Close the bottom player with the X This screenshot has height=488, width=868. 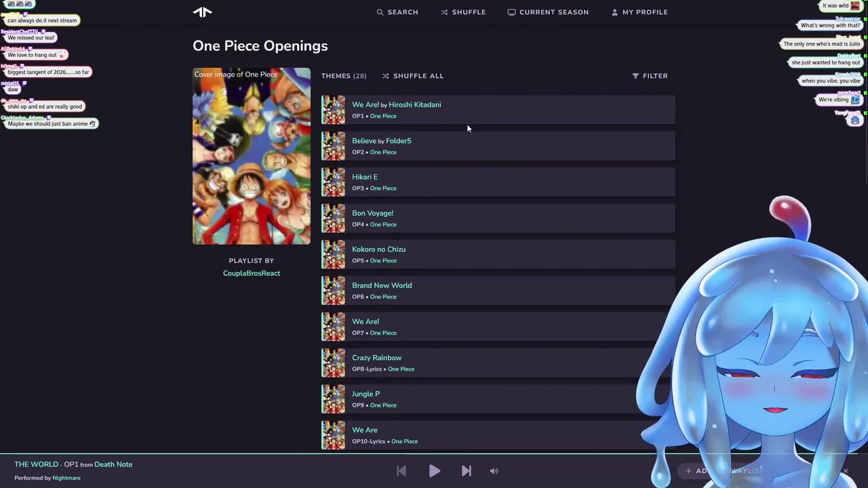coord(846,471)
